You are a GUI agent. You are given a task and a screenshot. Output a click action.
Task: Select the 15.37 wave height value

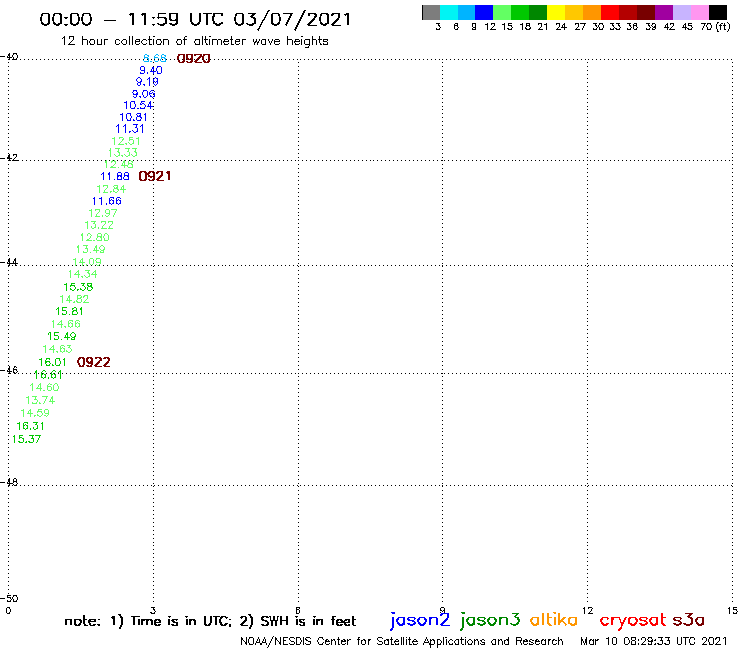[26, 439]
